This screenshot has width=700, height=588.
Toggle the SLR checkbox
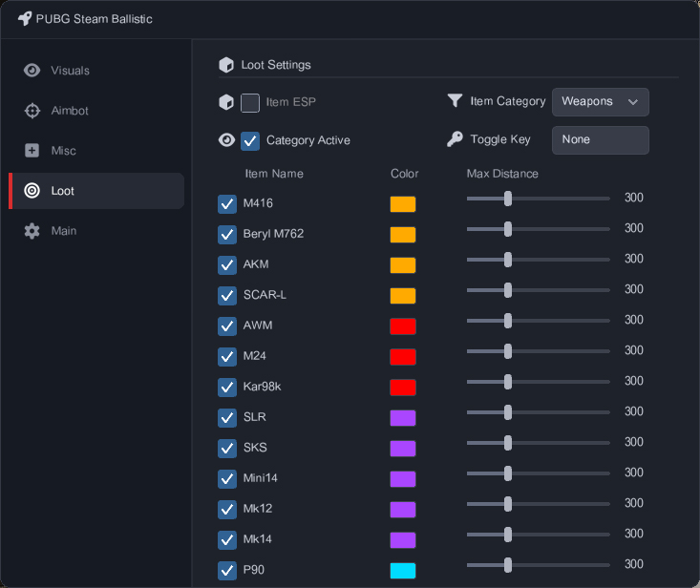click(227, 418)
